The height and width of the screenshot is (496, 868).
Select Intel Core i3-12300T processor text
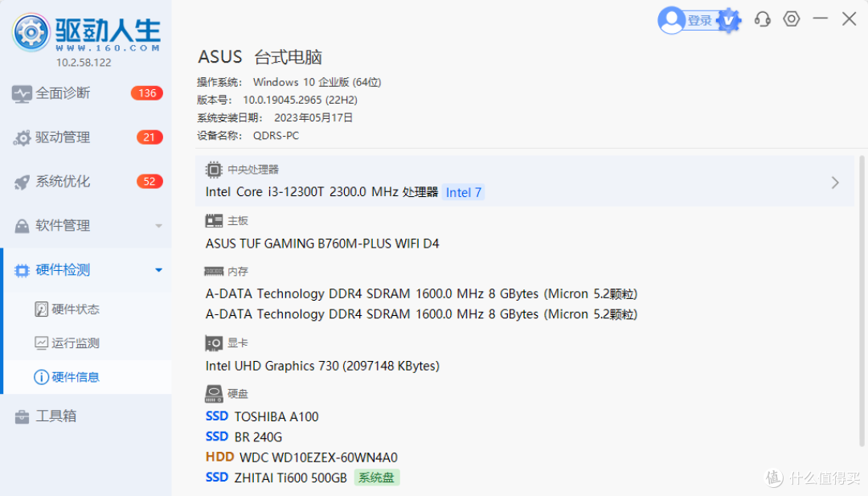click(x=321, y=192)
